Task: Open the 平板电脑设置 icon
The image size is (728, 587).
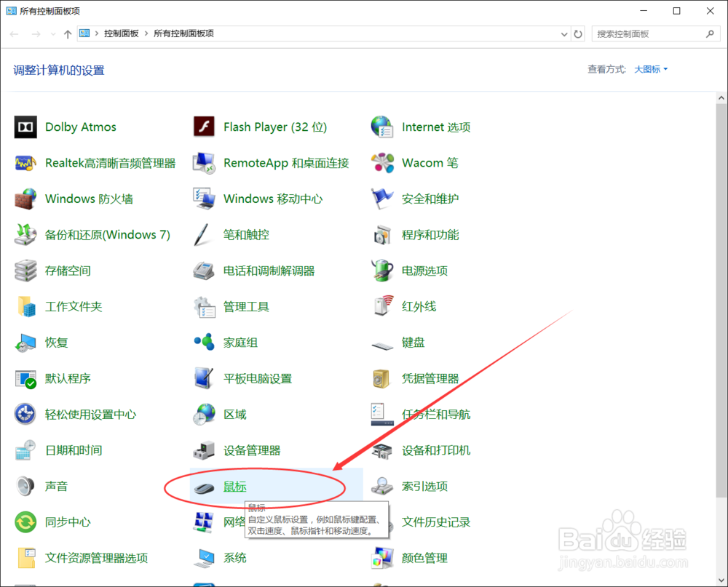Action: (x=204, y=378)
